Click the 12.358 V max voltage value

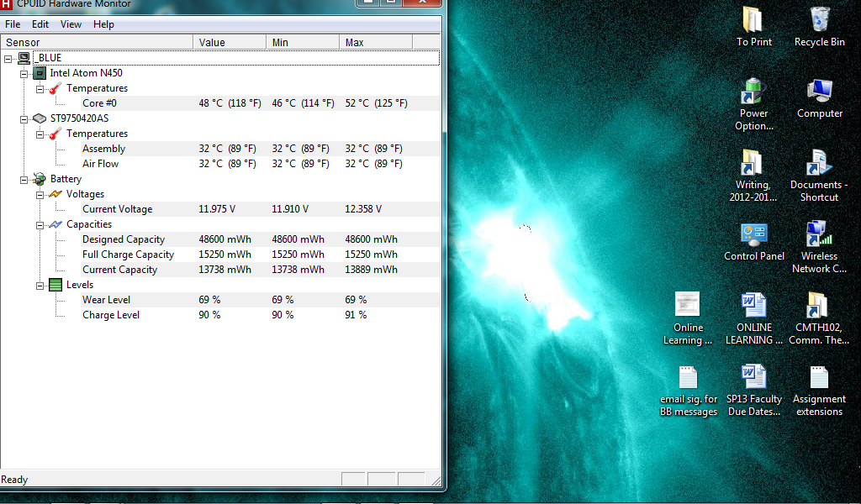click(363, 209)
